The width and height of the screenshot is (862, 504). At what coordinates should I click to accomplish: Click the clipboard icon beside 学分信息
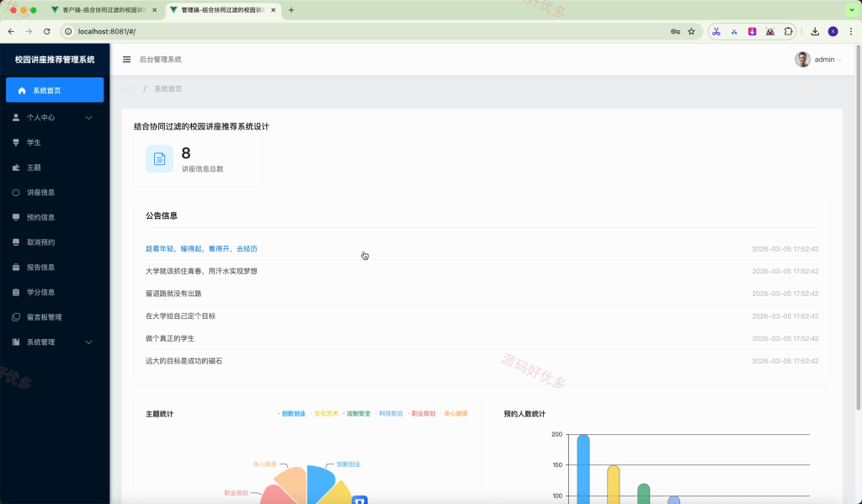(16, 293)
